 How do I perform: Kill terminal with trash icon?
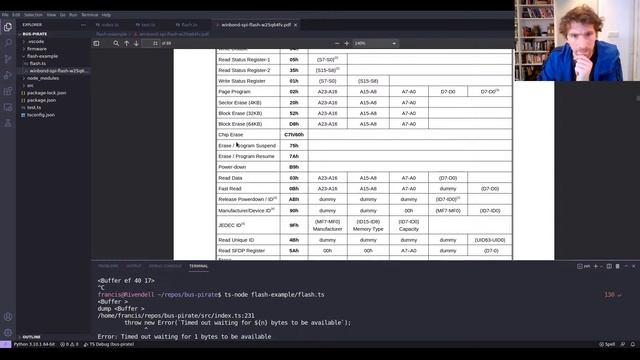tap(618, 266)
